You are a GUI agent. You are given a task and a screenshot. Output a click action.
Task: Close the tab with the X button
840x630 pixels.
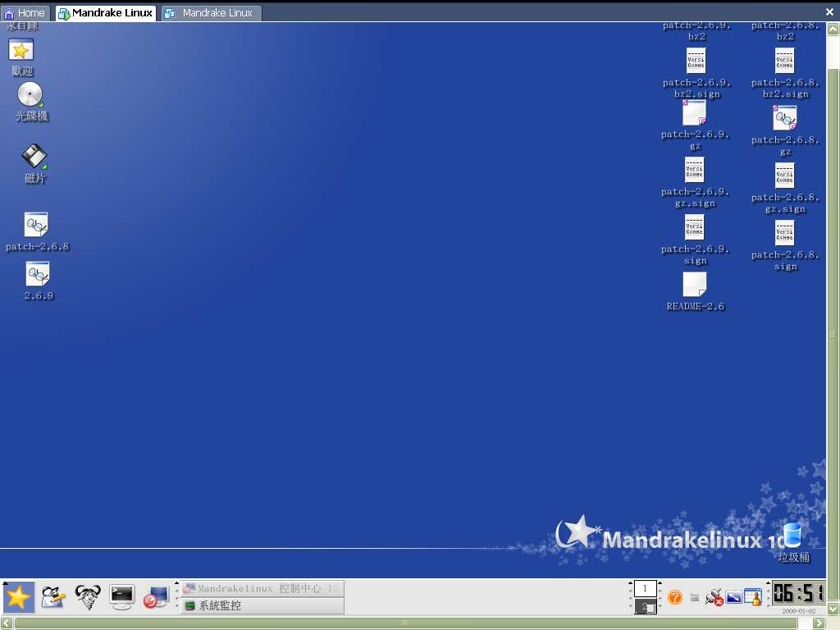point(830,11)
